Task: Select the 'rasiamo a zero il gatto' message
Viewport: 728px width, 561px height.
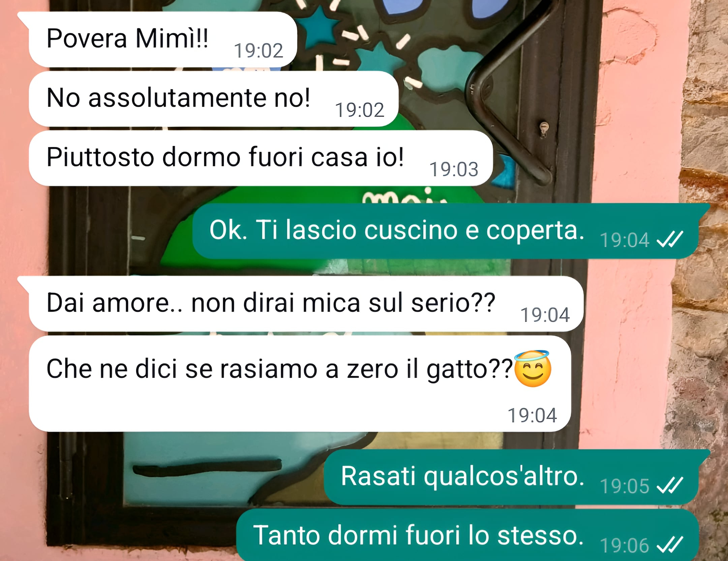Action: pos(300,384)
